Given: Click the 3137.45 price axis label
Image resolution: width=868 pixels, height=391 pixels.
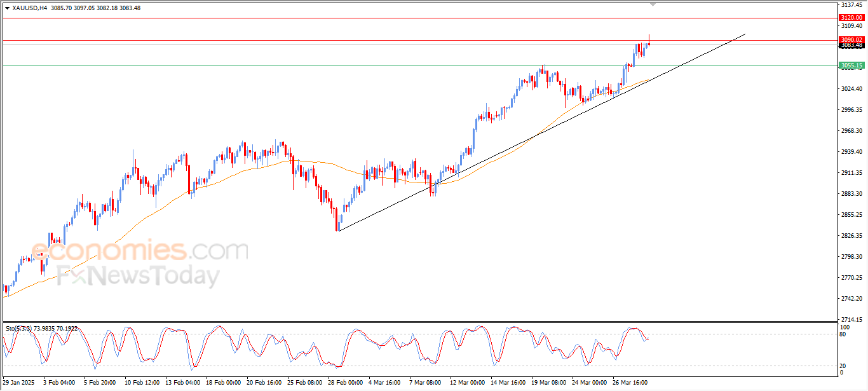Looking at the screenshot, I should (x=851, y=5).
